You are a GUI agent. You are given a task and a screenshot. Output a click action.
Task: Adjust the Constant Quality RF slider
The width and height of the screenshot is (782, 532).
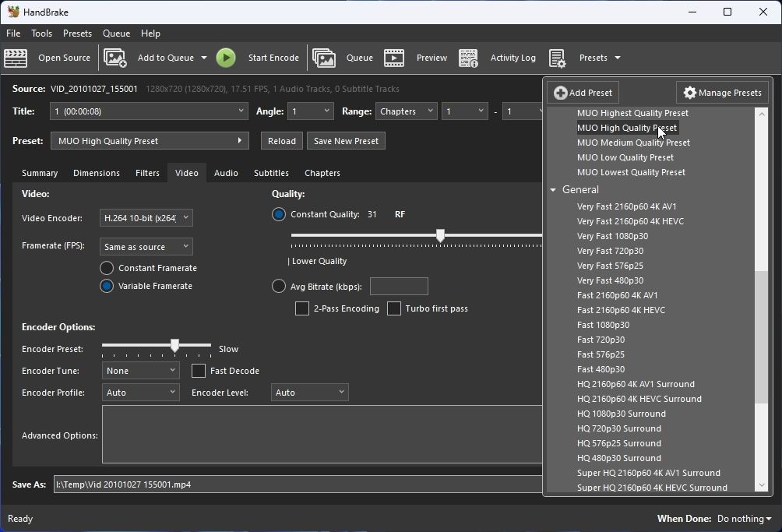click(x=441, y=235)
